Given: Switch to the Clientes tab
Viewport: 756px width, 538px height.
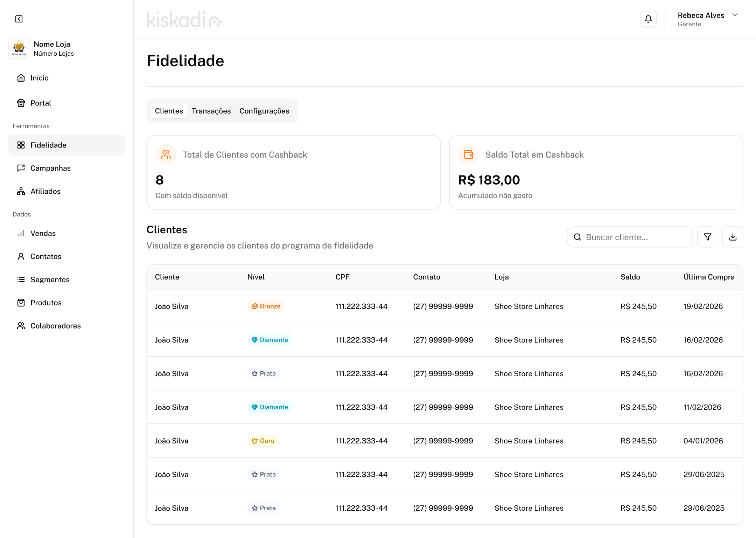Looking at the screenshot, I should (169, 111).
